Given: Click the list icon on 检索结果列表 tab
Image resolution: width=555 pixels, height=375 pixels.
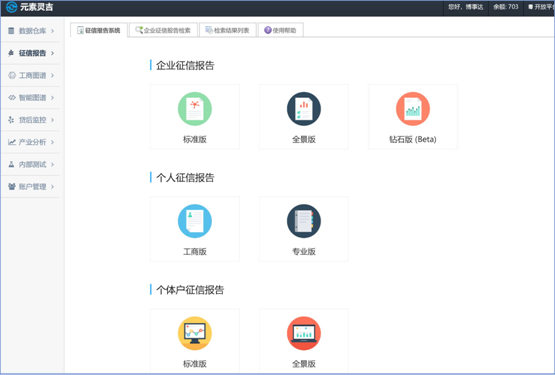Looking at the screenshot, I should pos(209,30).
